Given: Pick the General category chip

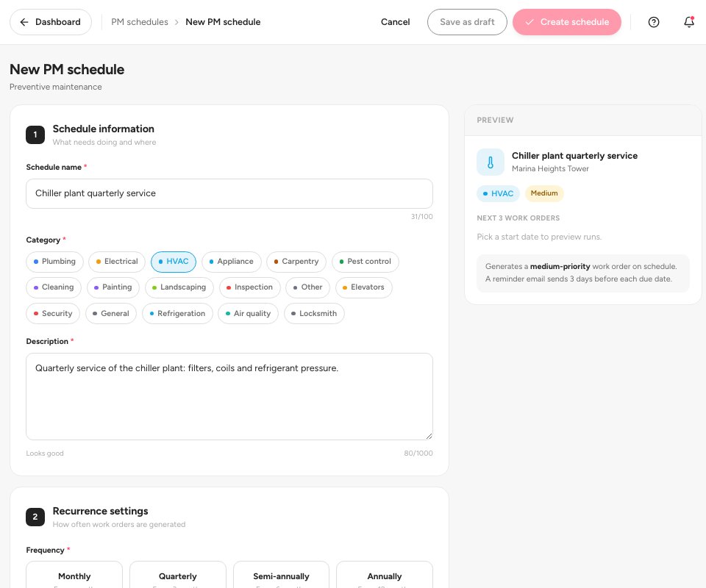Looking at the screenshot, I should click(111, 314).
